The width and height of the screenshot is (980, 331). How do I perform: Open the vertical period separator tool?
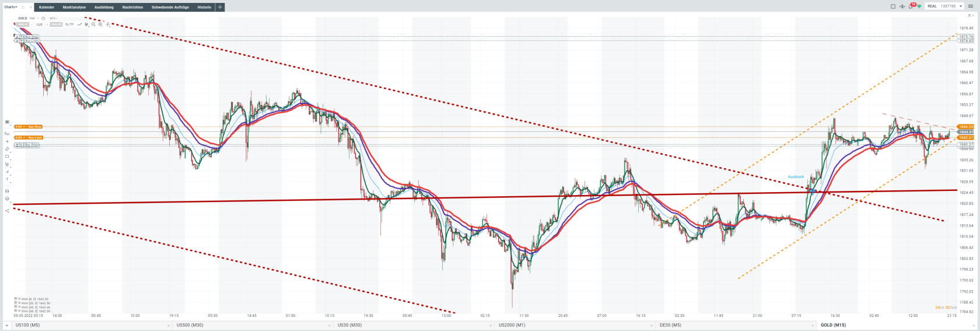click(7, 191)
